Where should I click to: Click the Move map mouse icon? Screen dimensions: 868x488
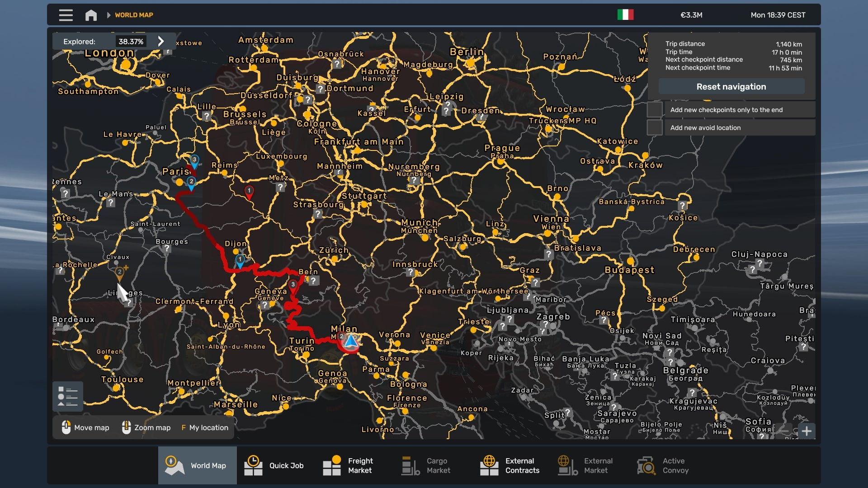(66, 427)
